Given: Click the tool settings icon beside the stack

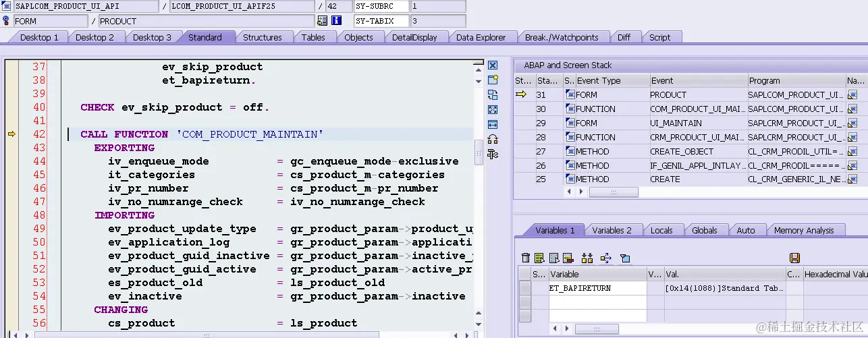Looking at the screenshot, I should 493,154.
